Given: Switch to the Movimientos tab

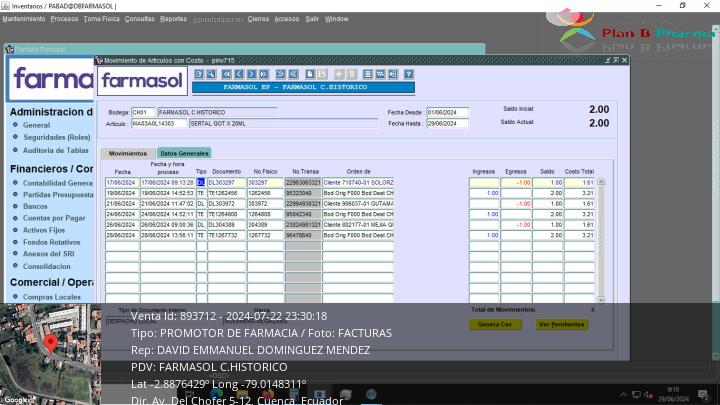Looking at the screenshot, I should coord(128,153).
